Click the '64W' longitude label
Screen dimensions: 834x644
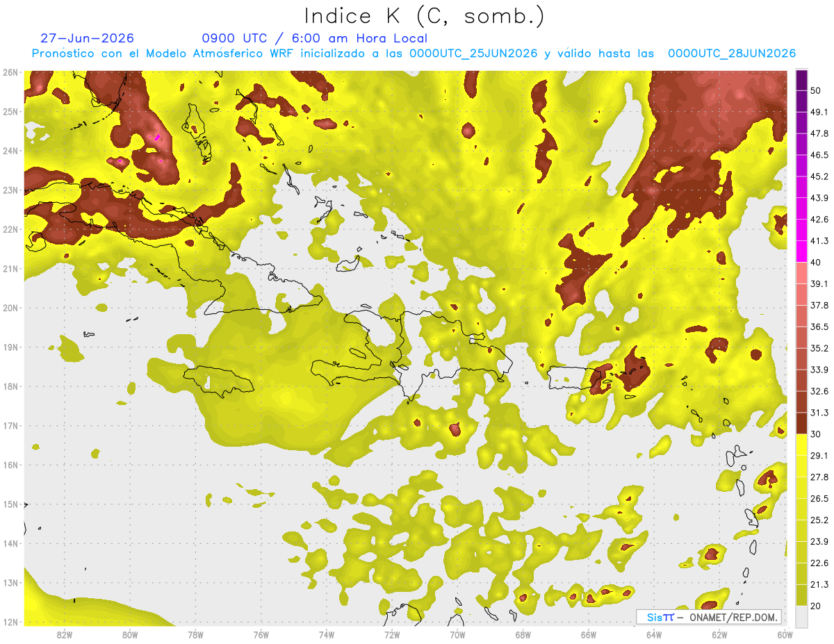(654, 635)
